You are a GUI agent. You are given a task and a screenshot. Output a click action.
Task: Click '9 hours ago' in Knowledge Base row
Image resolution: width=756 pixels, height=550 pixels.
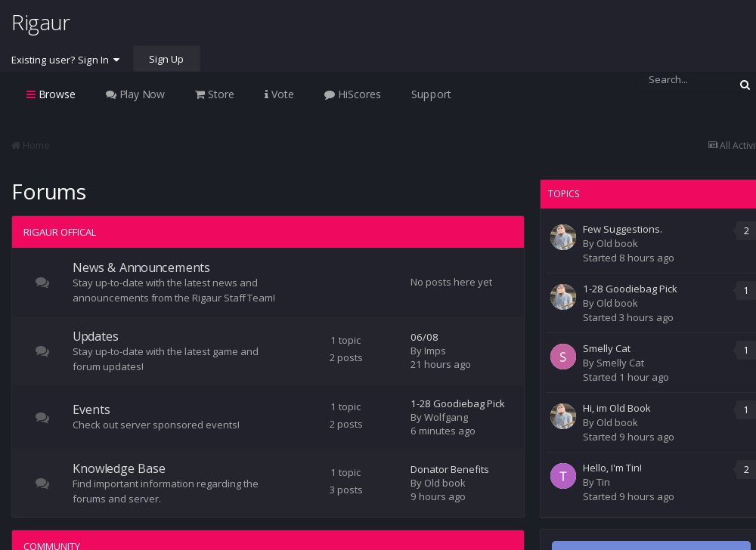coord(438,496)
